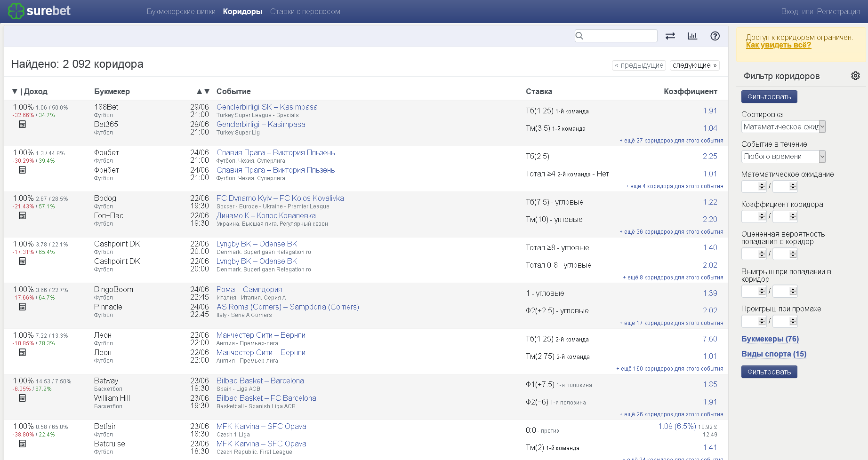Expand Виды спорта (15) list
This screenshot has height=460, width=868.
point(774,354)
